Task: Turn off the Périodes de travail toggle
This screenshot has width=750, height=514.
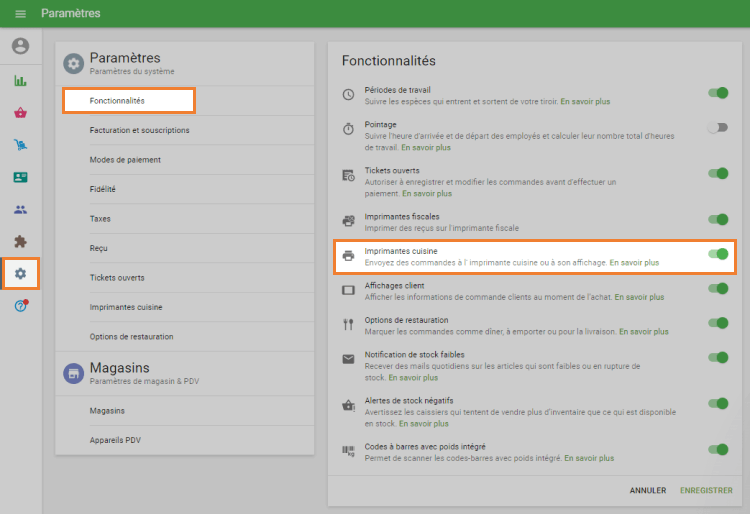Action: 717,93
